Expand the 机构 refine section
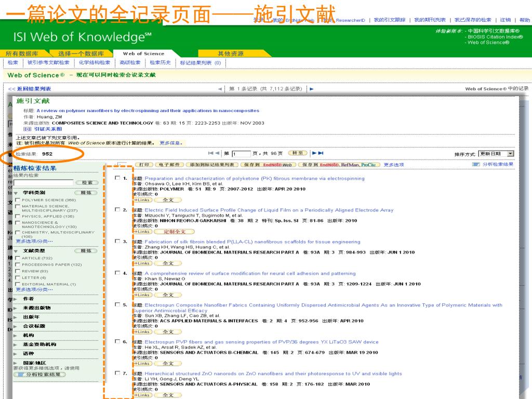Image resolution: width=532 pixels, height=399 pixels. point(15,336)
